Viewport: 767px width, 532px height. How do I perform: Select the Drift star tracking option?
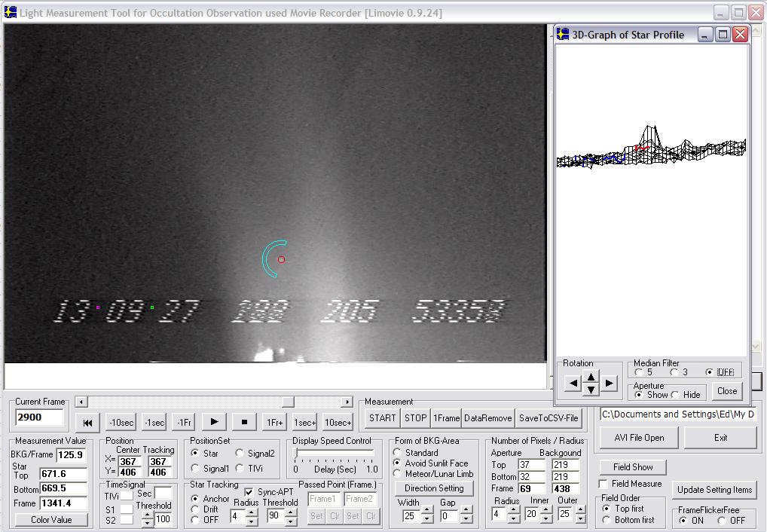196,509
